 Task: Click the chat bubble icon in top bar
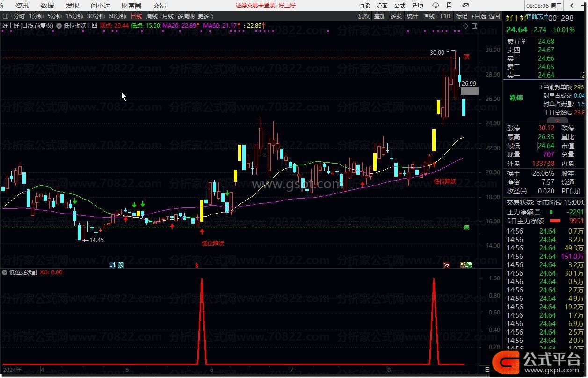pos(436,6)
